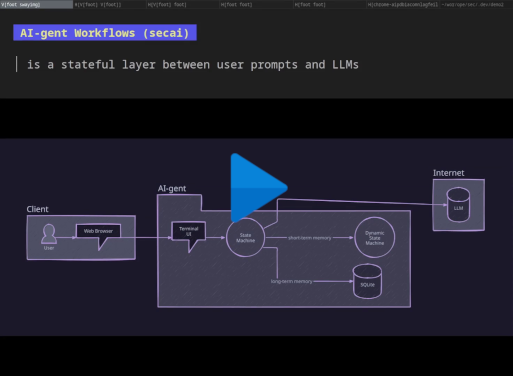Click the 'short-term memory' arrow label
Viewport: 513px width, 376px height.
coord(310,238)
